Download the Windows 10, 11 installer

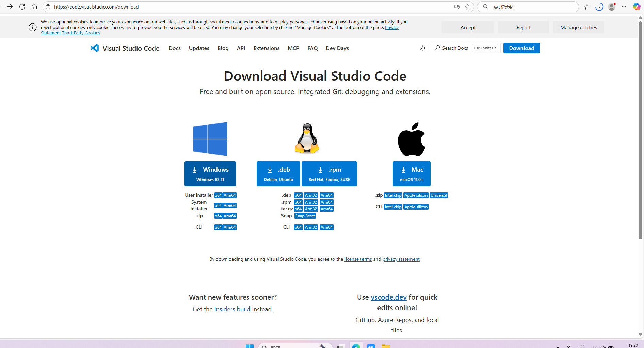[210, 174]
